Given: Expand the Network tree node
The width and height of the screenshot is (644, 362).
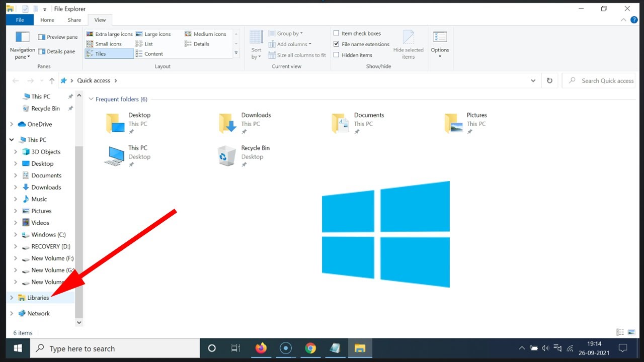Looking at the screenshot, I should click(x=12, y=313).
